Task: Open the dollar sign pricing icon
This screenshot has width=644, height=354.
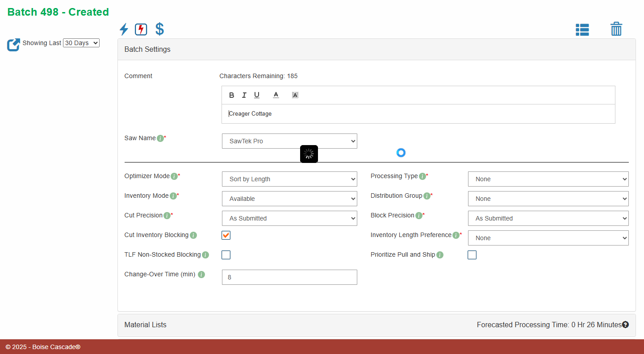Action: [x=159, y=29]
